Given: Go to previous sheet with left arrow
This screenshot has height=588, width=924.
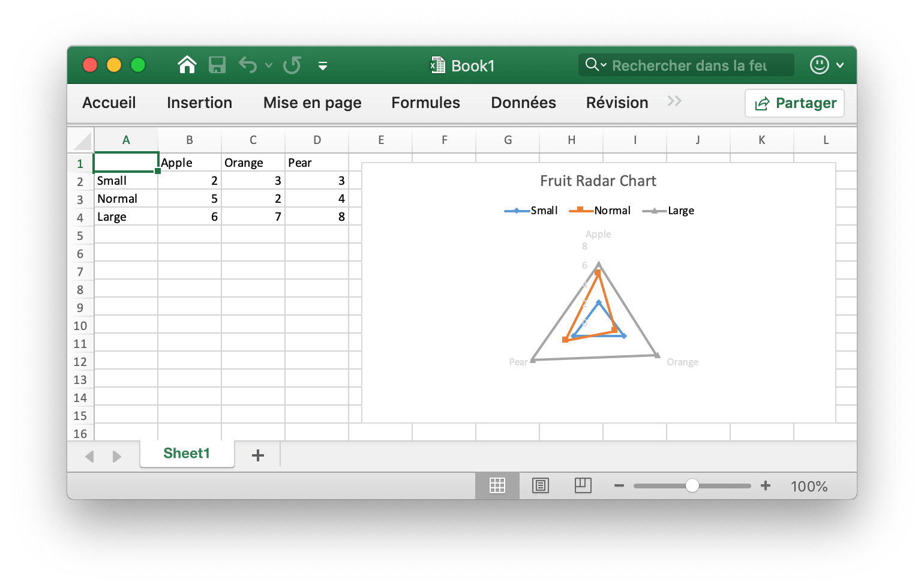Looking at the screenshot, I should coord(90,457).
